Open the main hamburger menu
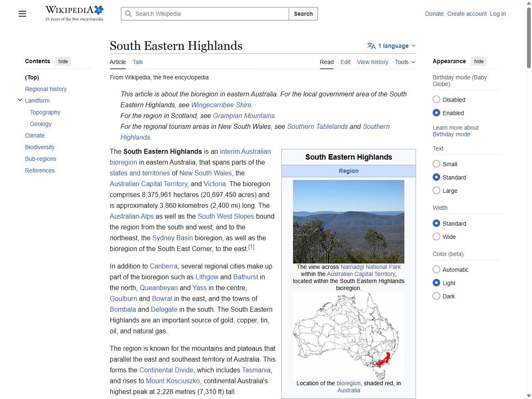Screen dimensions: 532x399 pos(22,14)
